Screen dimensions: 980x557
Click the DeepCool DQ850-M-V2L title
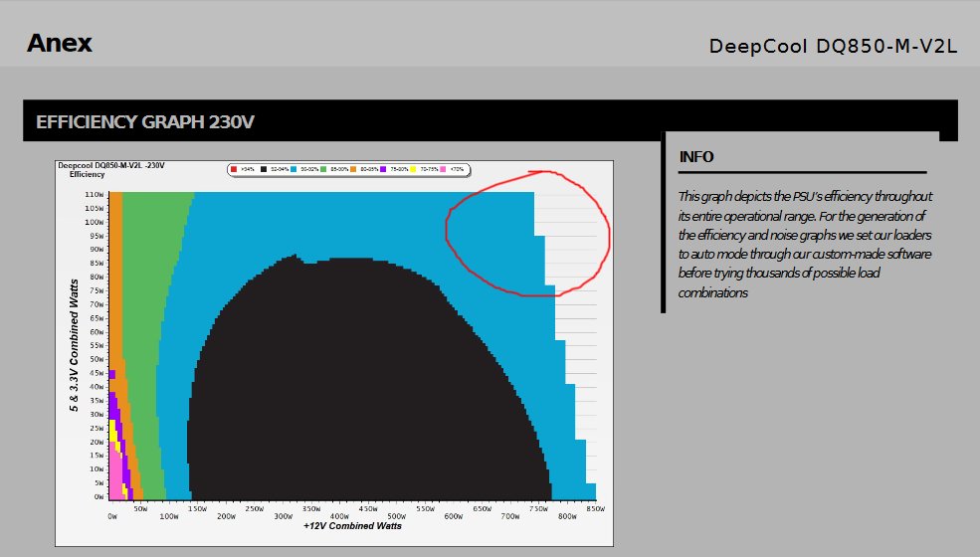tap(833, 47)
